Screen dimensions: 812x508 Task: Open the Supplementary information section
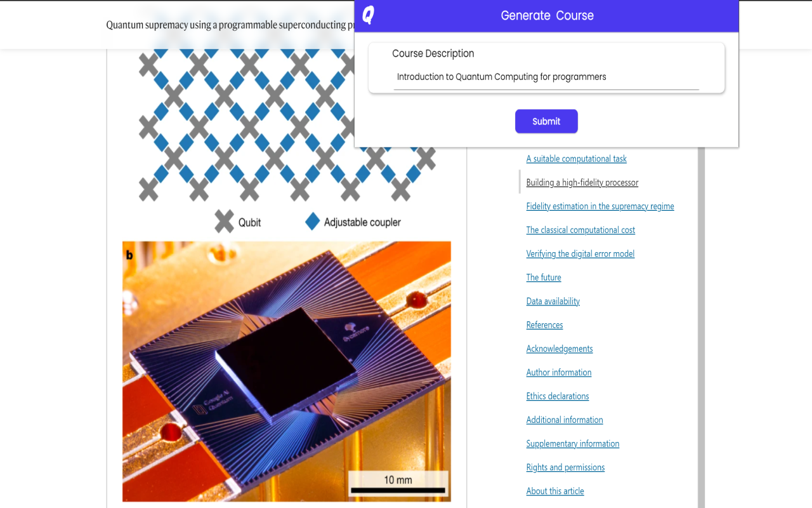pyautogui.click(x=572, y=443)
